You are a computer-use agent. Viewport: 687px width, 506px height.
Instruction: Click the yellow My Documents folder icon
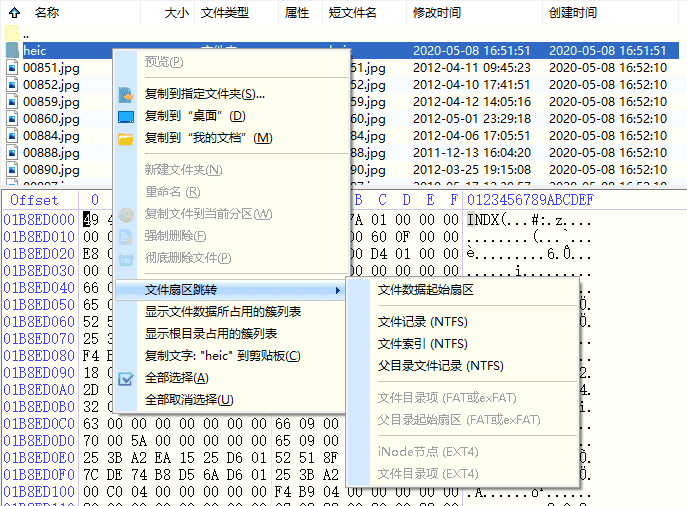tap(126, 138)
